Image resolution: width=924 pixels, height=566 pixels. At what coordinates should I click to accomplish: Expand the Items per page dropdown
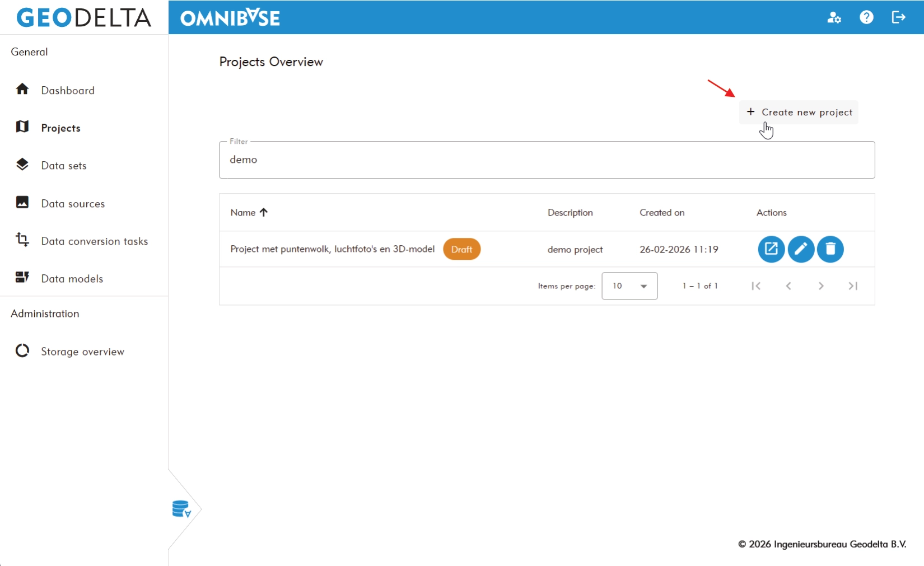(x=629, y=286)
